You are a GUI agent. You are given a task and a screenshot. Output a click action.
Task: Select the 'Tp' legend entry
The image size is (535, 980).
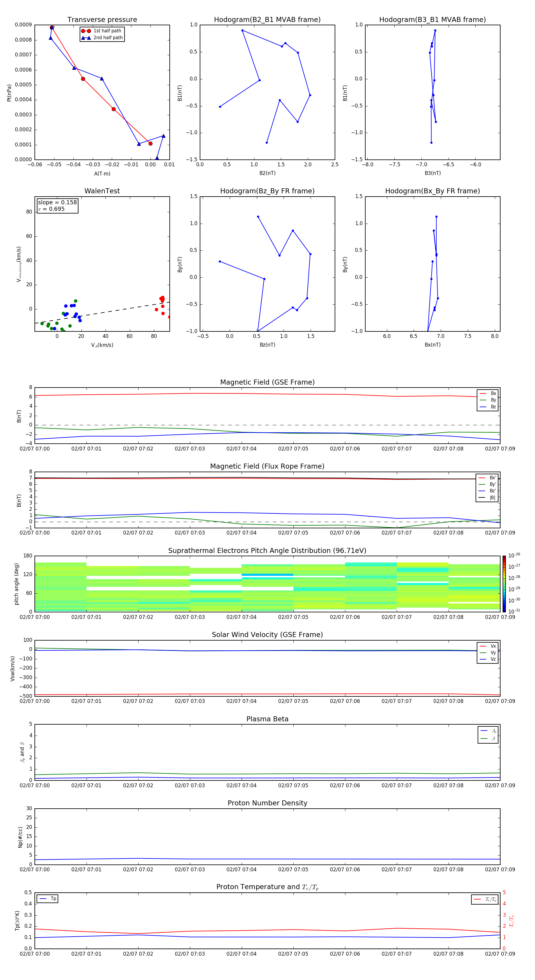pos(48,899)
